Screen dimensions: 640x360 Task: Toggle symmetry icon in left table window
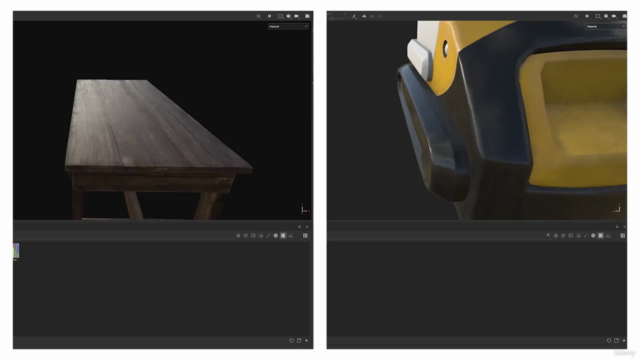[258, 16]
